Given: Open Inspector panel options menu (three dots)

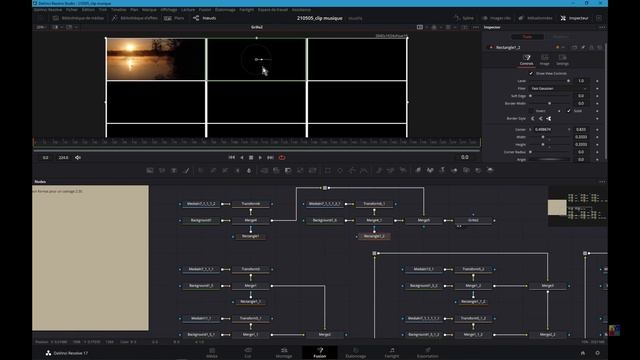Looking at the screenshot, I should pyautogui.click(x=602, y=27).
